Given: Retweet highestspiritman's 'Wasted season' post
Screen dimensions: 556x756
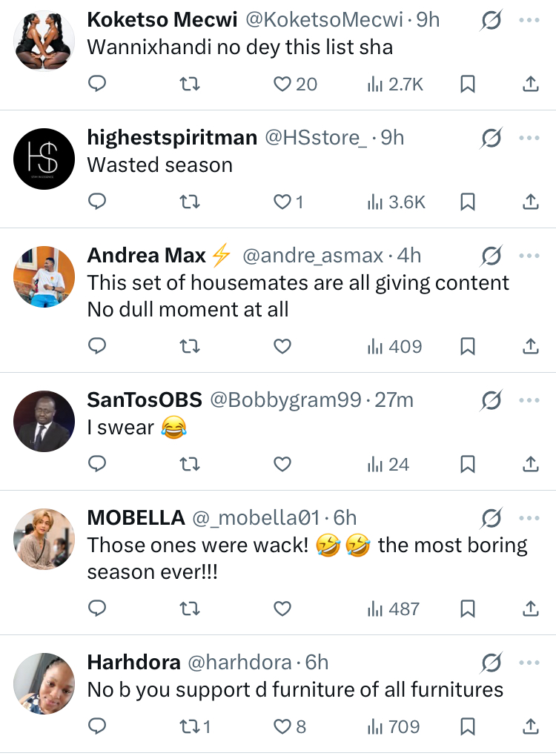Looking at the screenshot, I should click(x=191, y=202).
